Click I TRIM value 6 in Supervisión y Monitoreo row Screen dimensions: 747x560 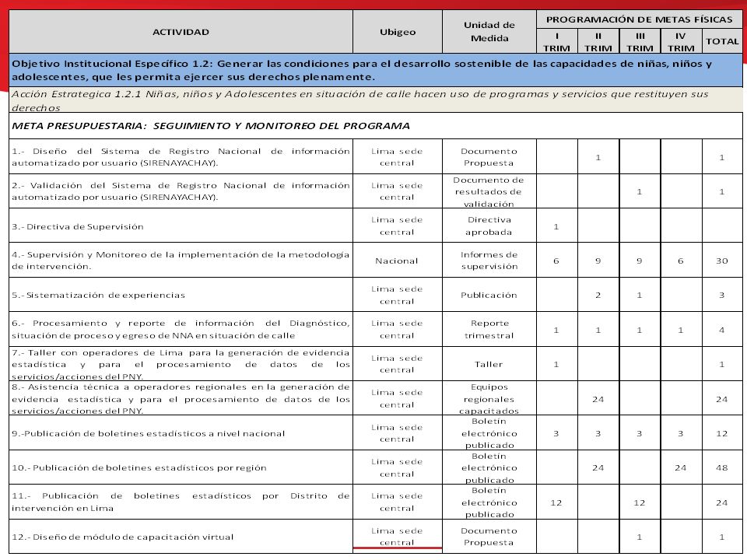point(556,261)
